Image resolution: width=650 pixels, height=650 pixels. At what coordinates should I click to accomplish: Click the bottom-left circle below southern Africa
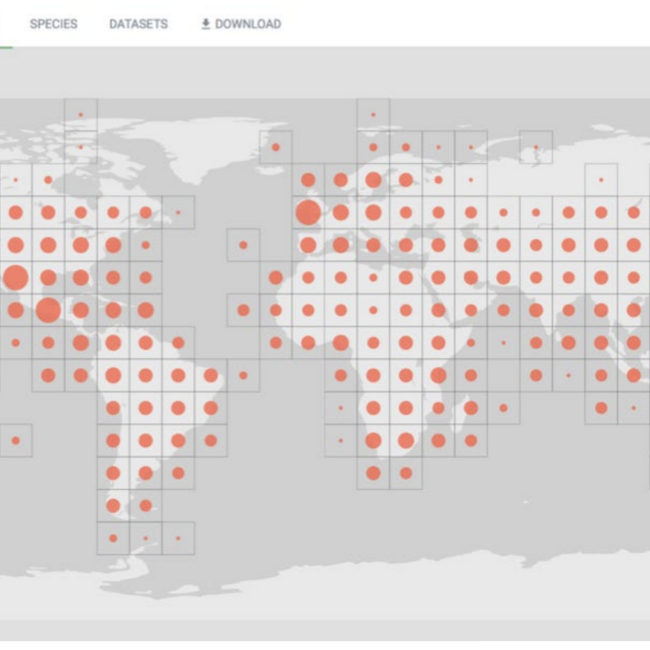coord(373,473)
